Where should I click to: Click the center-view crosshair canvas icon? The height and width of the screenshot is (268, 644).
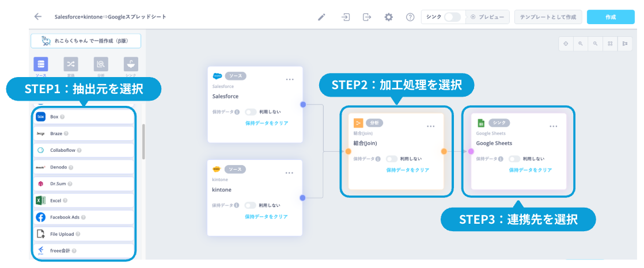(566, 44)
